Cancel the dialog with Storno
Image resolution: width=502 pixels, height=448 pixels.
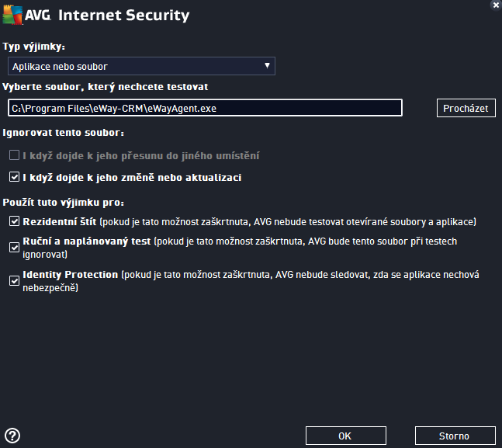pyautogui.click(x=455, y=436)
